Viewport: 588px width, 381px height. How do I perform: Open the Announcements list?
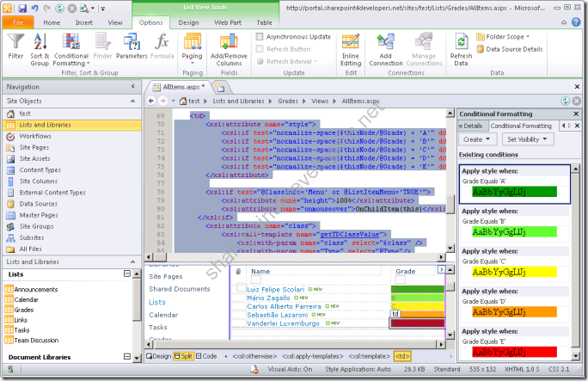click(x=35, y=290)
